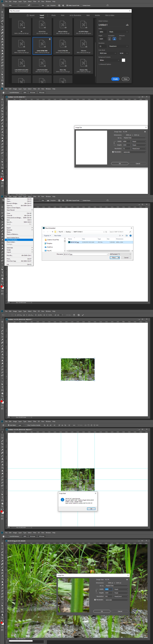Image resolution: width=153 pixels, height=644 pixels.
Task: Toggle the Auto-Select checkbox
Action: point(9,425)
